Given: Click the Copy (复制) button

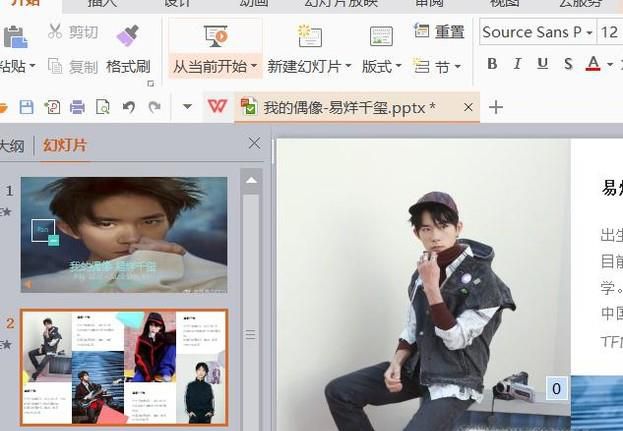Looking at the screenshot, I should (73, 66).
